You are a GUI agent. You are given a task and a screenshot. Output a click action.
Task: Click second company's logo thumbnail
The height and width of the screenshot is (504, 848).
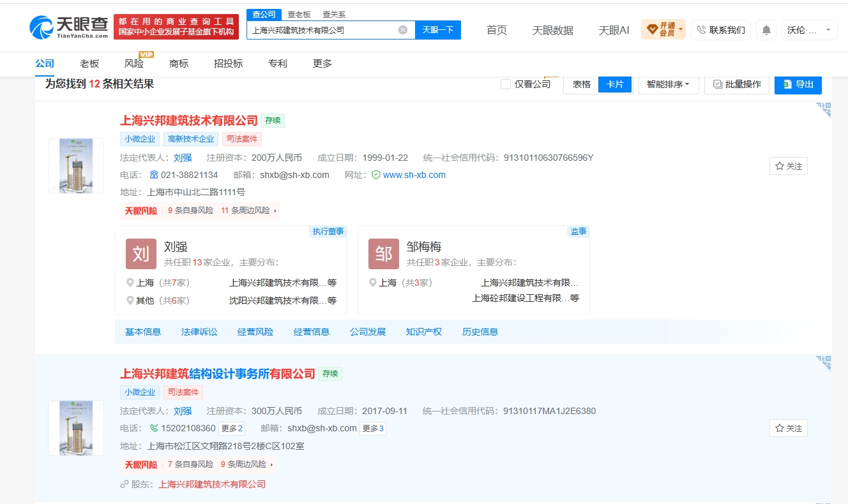pyautogui.click(x=75, y=428)
